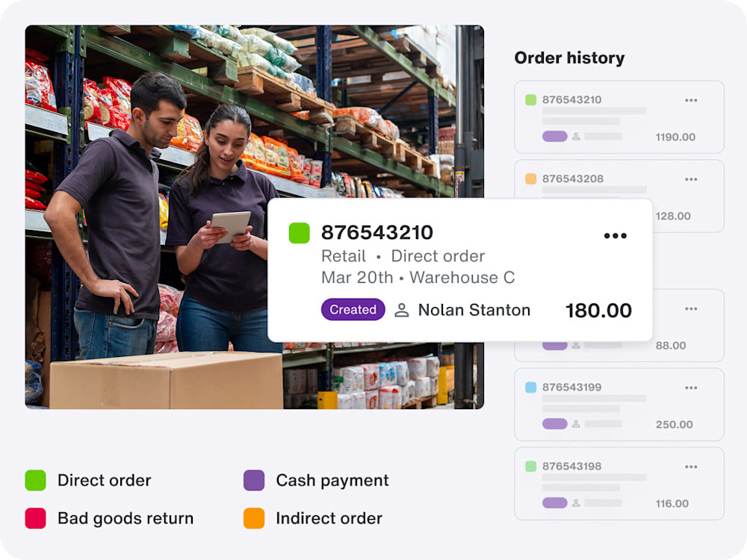The height and width of the screenshot is (560, 747).
Task: Open the ellipsis menu for order 876543199
Action: click(690, 388)
